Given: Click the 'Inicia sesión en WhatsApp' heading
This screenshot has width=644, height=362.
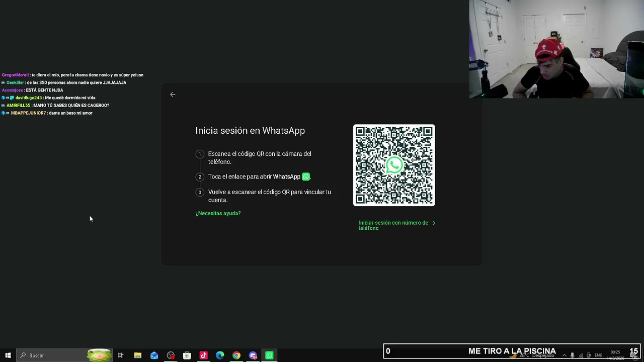Looking at the screenshot, I should 250,131.
